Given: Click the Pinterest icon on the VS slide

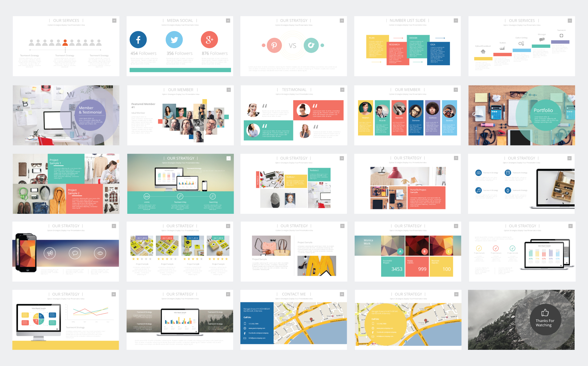Looking at the screenshot, I should pyautogui.click(x=274, y=45).
